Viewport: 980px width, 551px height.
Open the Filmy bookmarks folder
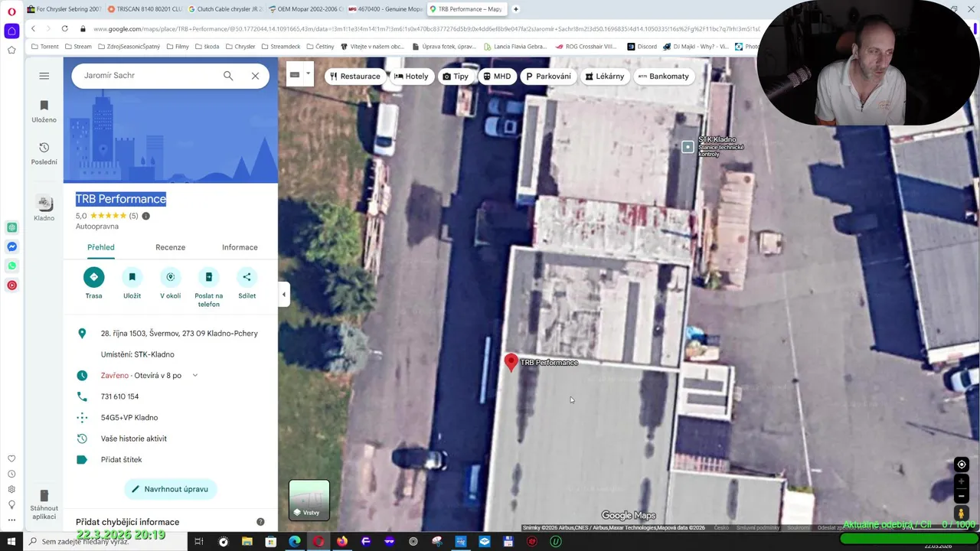coord(177,47)
